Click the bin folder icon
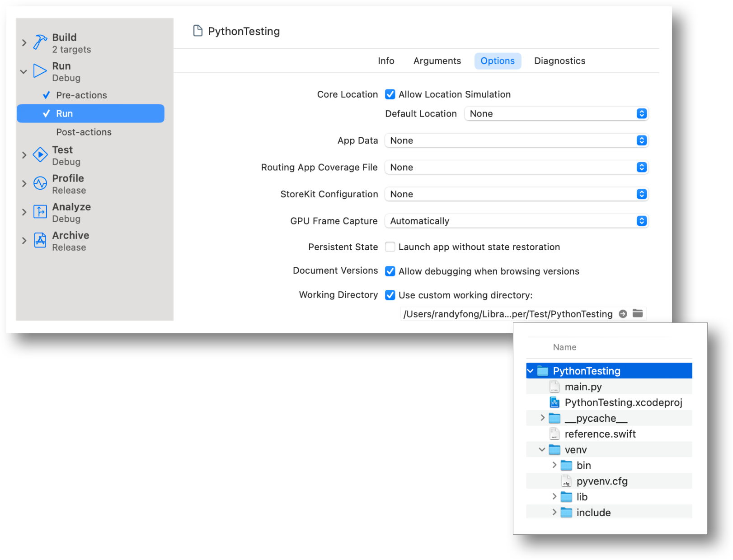The height and width of the screenshot is (560, 733). 566,466
